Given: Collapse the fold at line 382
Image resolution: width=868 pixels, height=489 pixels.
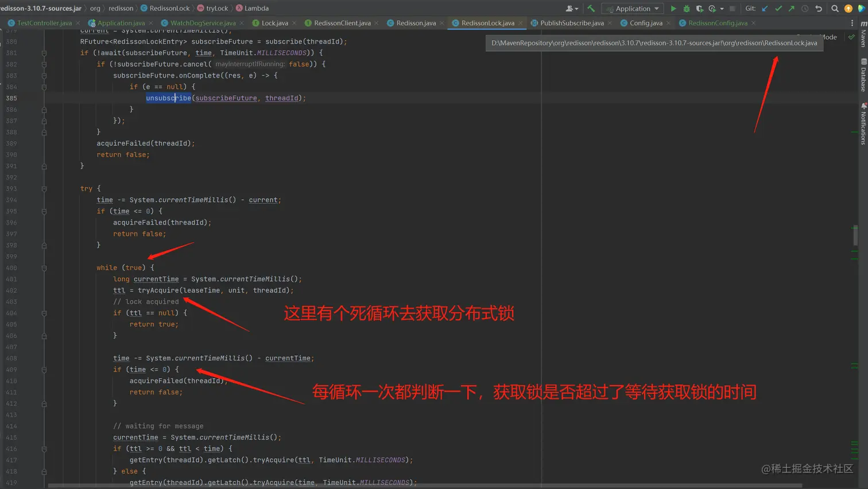Looking at the screenshot, I should pyautogui.click(x=44, y=64).
